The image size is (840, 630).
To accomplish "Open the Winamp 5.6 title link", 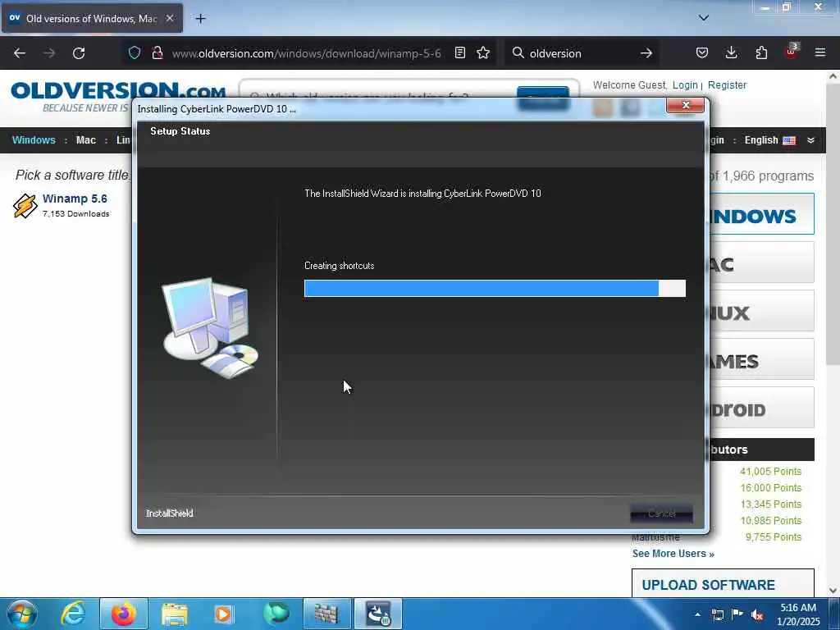I will pyautogui.click(x=75, y=199).
